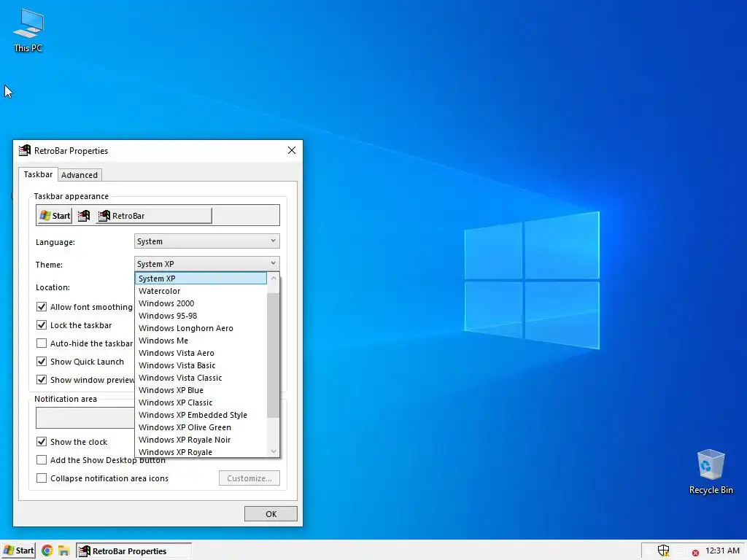747x560 pixels.
Task: Click the taskbar Start button
Action: coord(18,551)
